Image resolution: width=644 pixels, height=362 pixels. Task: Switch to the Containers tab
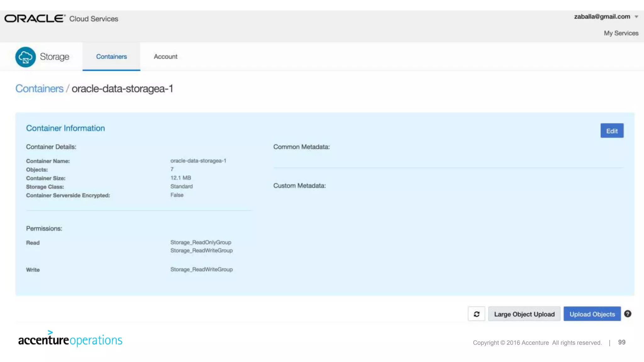[x=111, y=57]
